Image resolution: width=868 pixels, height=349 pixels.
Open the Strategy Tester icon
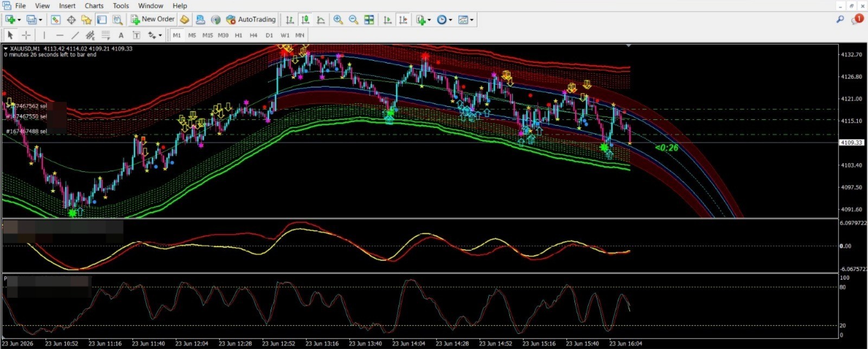(x=117, y=20)
